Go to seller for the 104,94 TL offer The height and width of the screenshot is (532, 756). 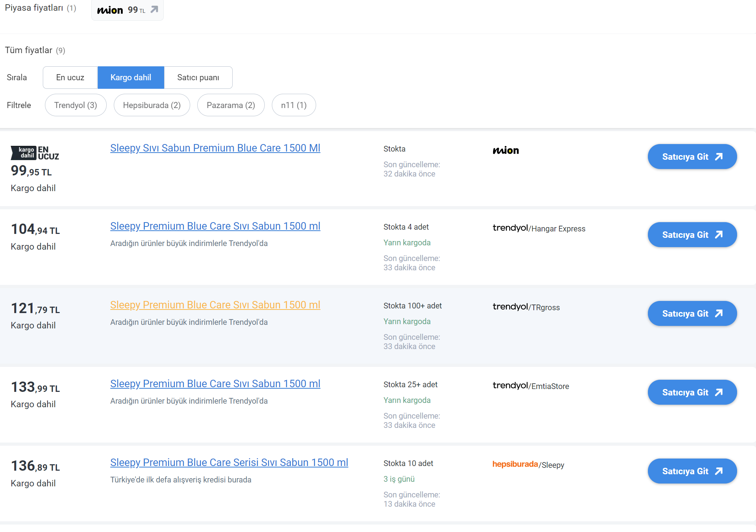click(692, 235)
